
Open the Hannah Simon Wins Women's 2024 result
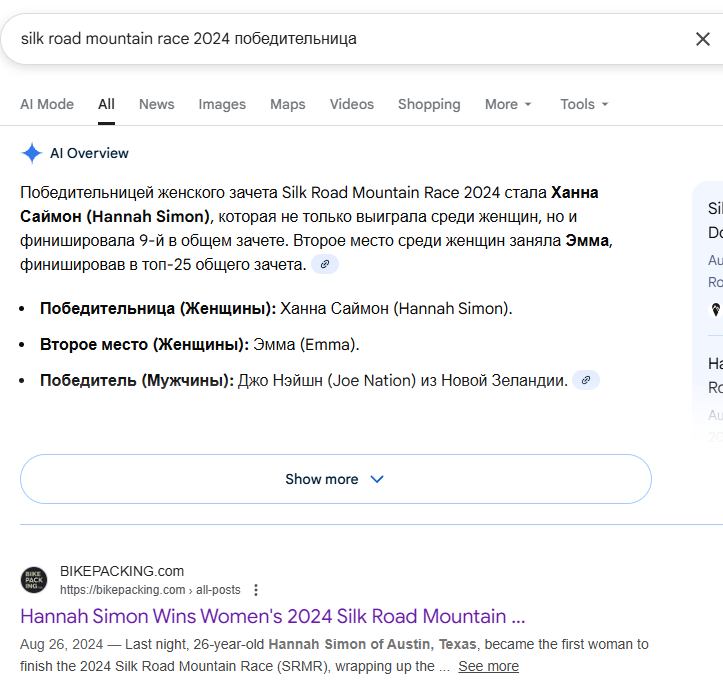tap(272, 616)
